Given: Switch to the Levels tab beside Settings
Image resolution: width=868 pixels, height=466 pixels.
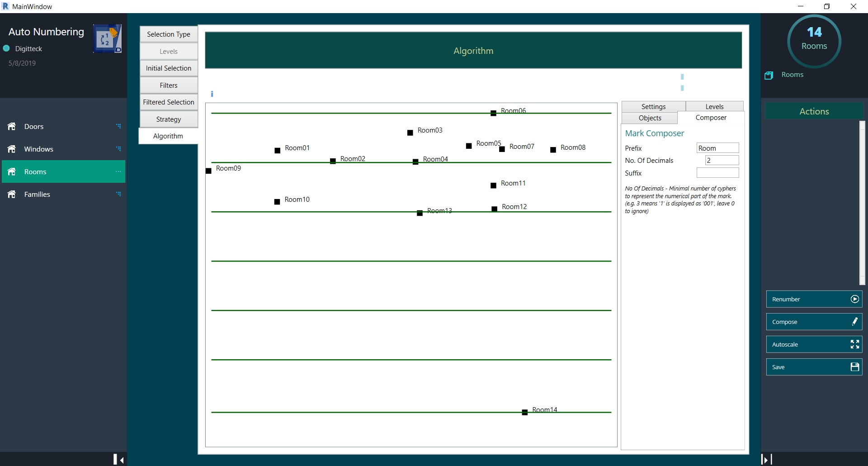Looking at the screenshot, I should pos(715,107).
